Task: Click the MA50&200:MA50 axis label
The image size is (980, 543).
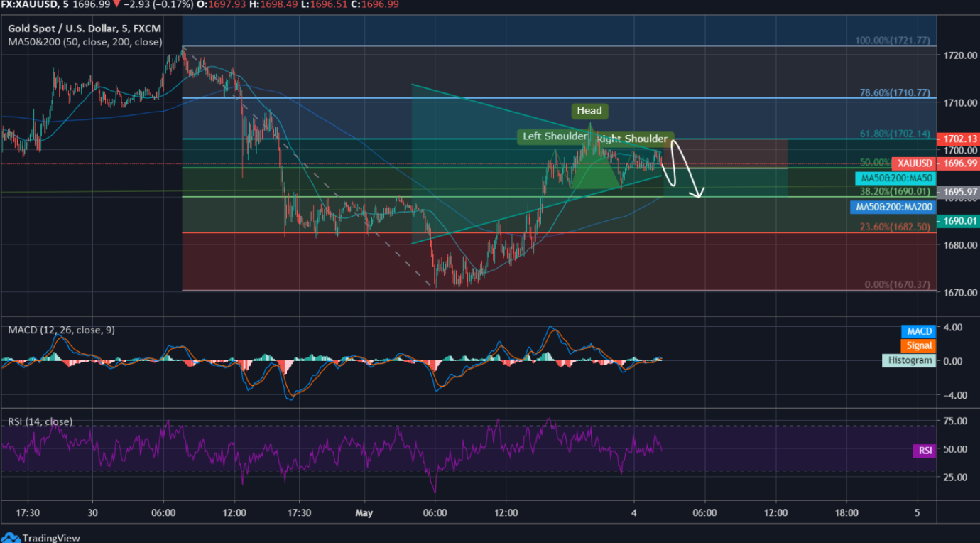Action: pos(895,178)
